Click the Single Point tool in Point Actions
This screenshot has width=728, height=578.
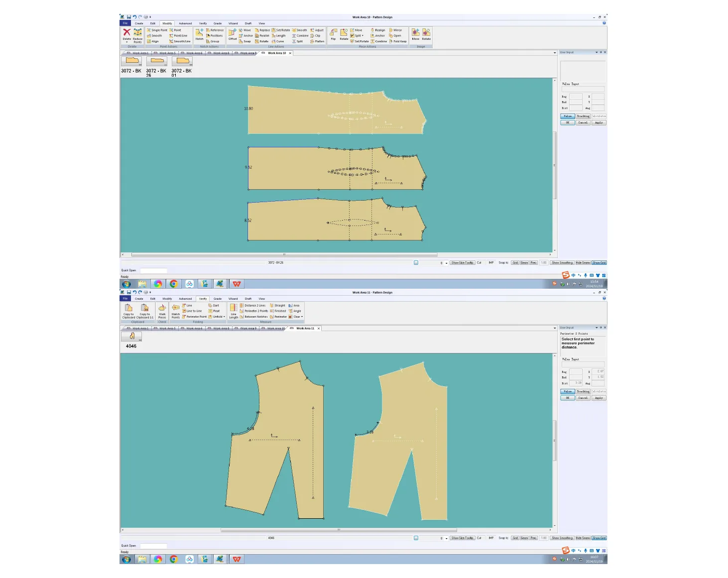click(x=157, y=30)
